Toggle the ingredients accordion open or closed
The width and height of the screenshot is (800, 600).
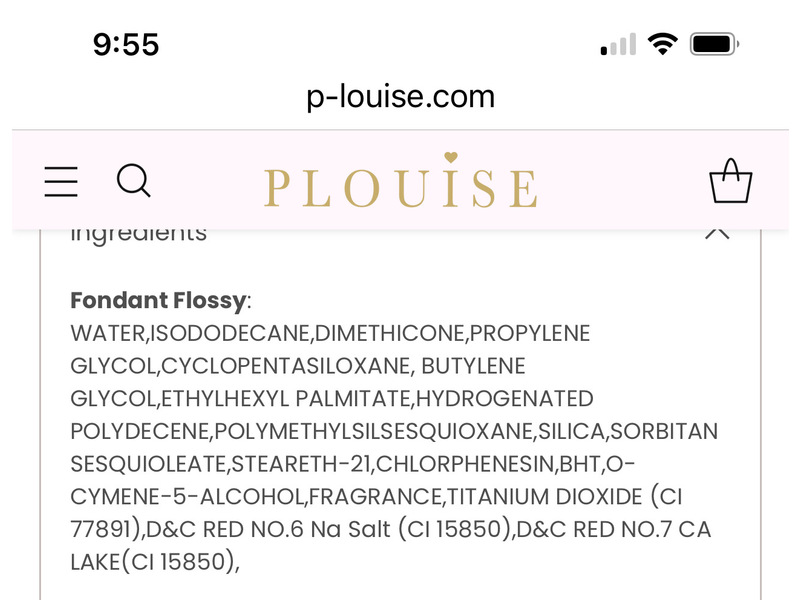click(400, 232)
